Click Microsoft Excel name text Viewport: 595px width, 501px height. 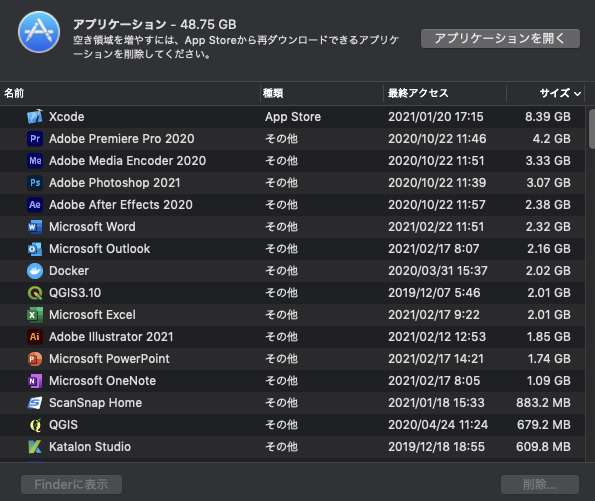tap(92, 315)
